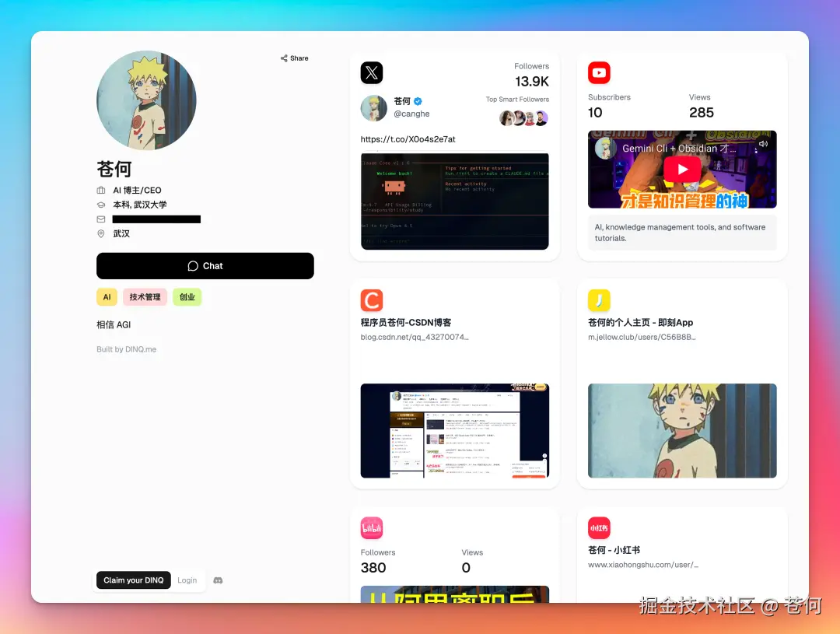Click the blue verified badge beside 苍何

pyautogui.click(x=418, y=101)
